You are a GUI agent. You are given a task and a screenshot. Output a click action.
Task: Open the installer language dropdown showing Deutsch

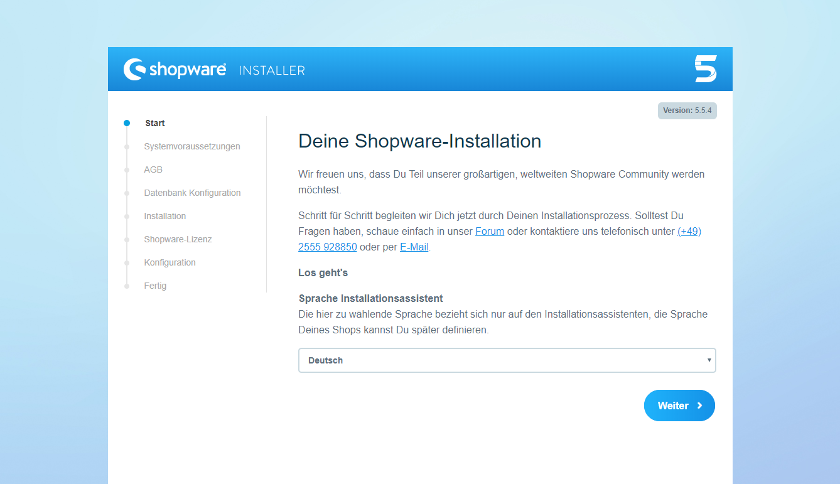tap(507, 360)
